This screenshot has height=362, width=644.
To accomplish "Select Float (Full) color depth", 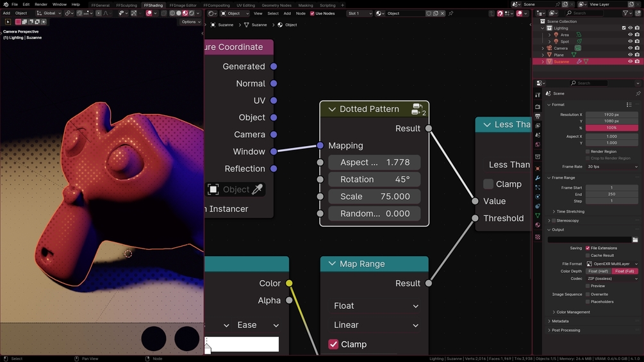I will tap(625, 271).
